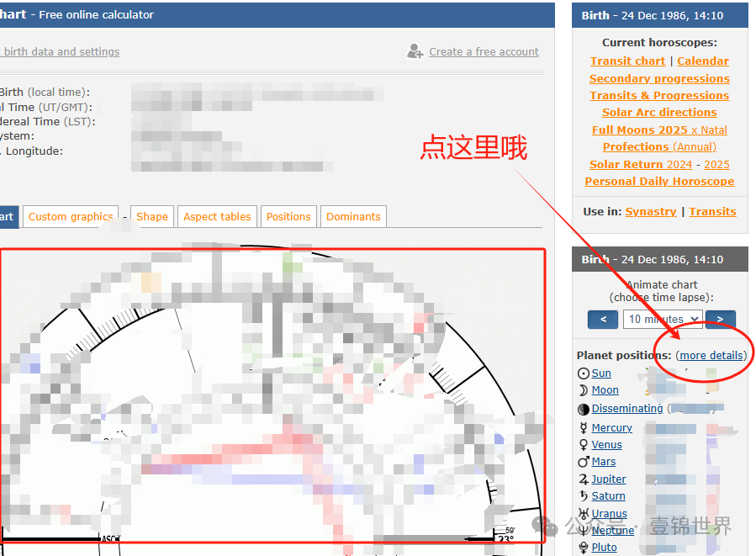756x556 pixels.
Task: Open birth data and settings link
Action: (x=60, y=51)
